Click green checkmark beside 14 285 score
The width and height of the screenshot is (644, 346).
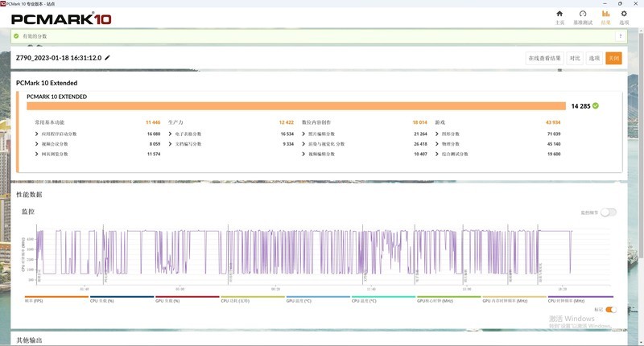(x=596, y=105)
